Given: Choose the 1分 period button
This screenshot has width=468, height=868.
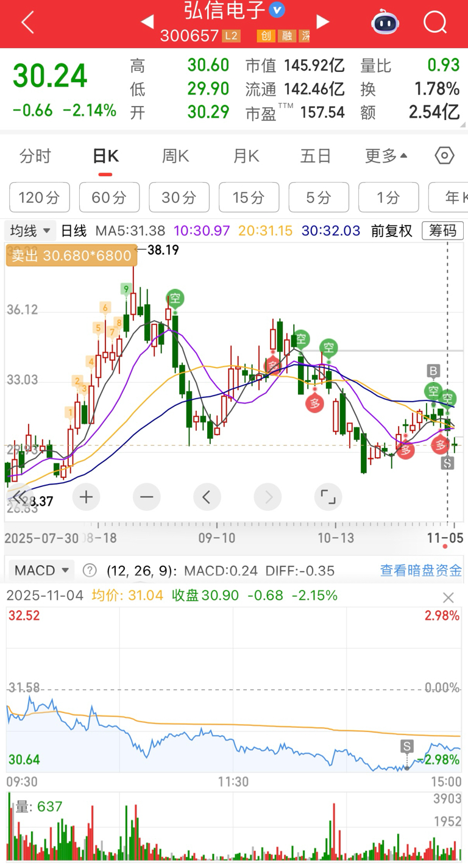Looking at the screenshot, I should pos(388,197).
